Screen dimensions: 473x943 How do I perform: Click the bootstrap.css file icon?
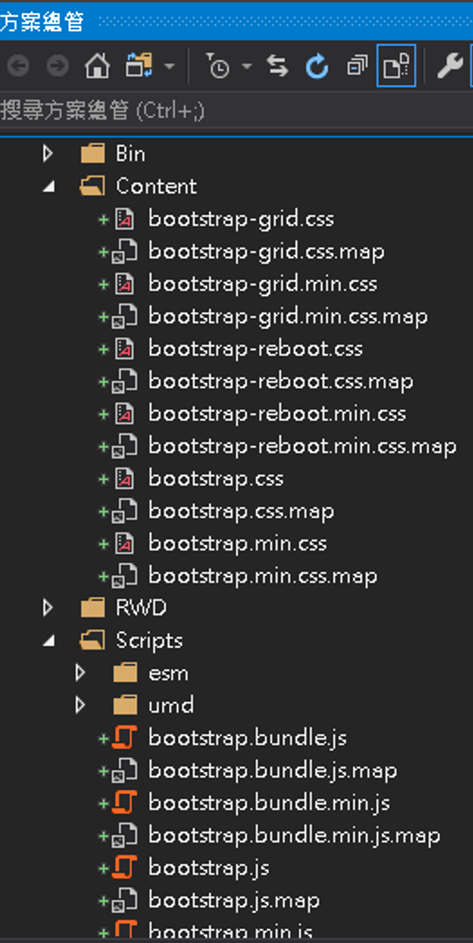pyautogui.click(x=124, y=479)
